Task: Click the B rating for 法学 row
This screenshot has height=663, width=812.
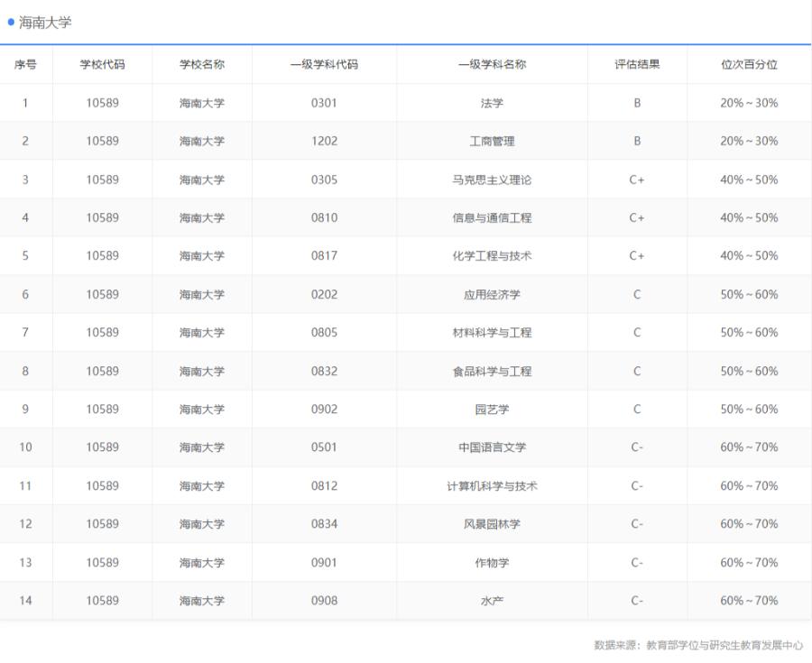Action: coord(637,103)
